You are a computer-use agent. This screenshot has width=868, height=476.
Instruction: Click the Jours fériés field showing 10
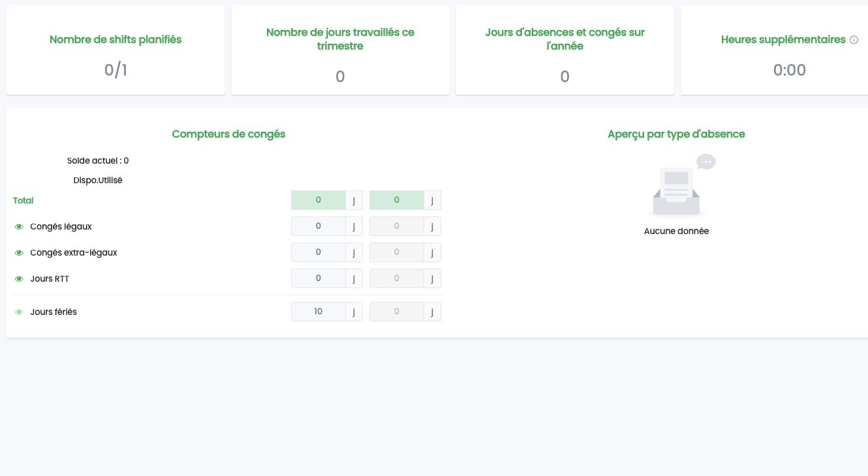click(318, 312)
